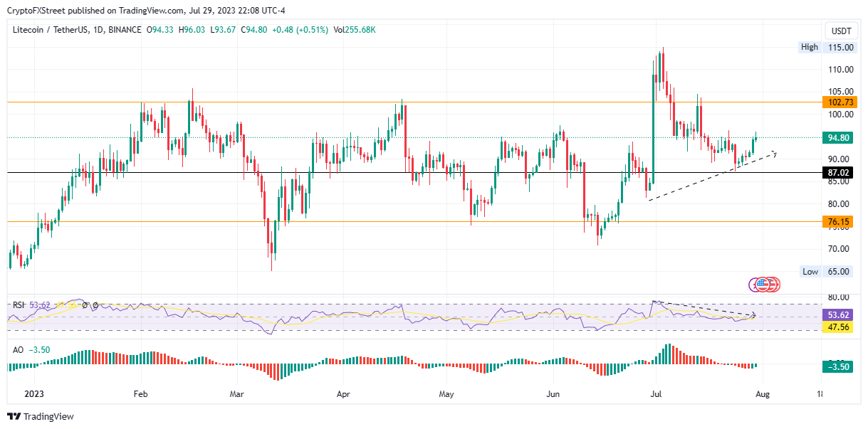Click the TradingView logo at bottom left
Image resolution: width=868 pixels, height=429 pixels.
41,416
